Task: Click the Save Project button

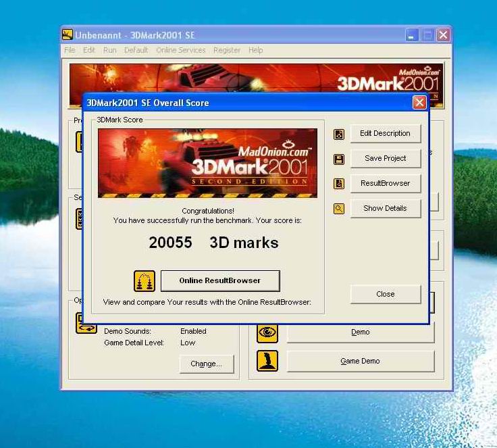Action: 386,158
